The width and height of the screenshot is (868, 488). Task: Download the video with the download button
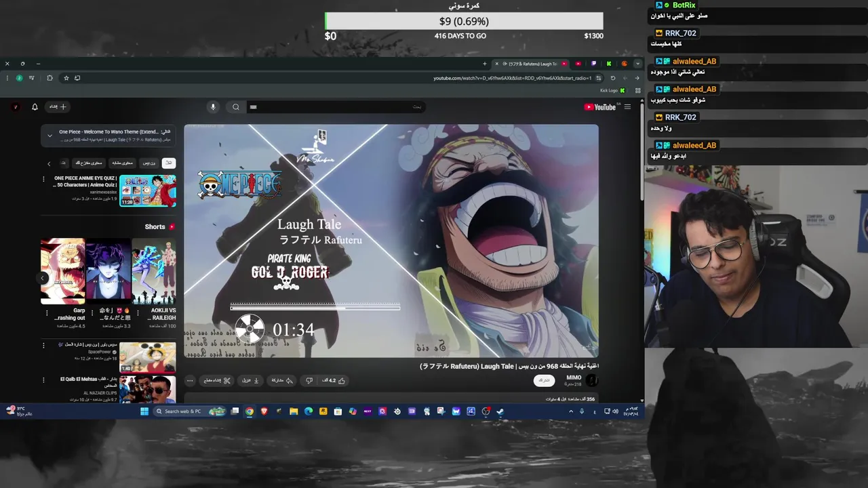click(251, 381)
